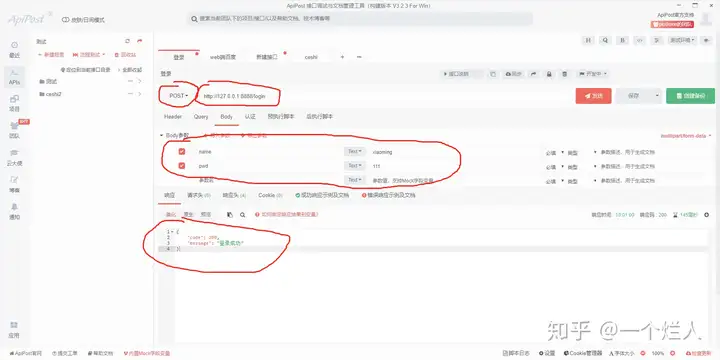Switch to the web端百度 tab

click(x=223, y=57)
